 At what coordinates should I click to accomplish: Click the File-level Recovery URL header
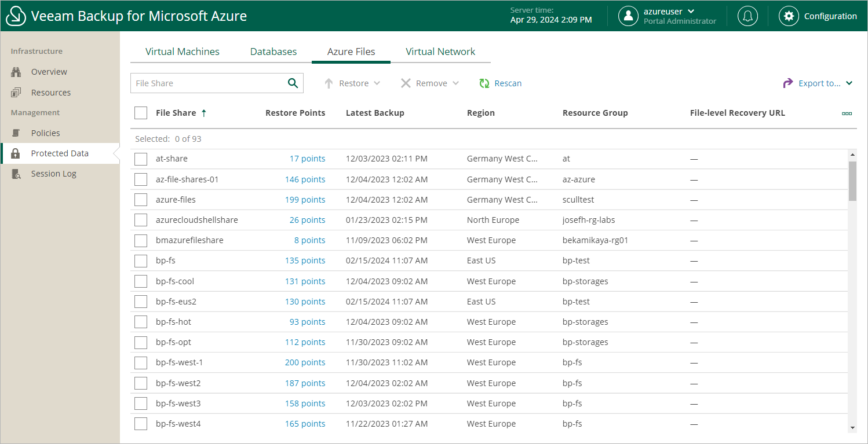point(738,113)
